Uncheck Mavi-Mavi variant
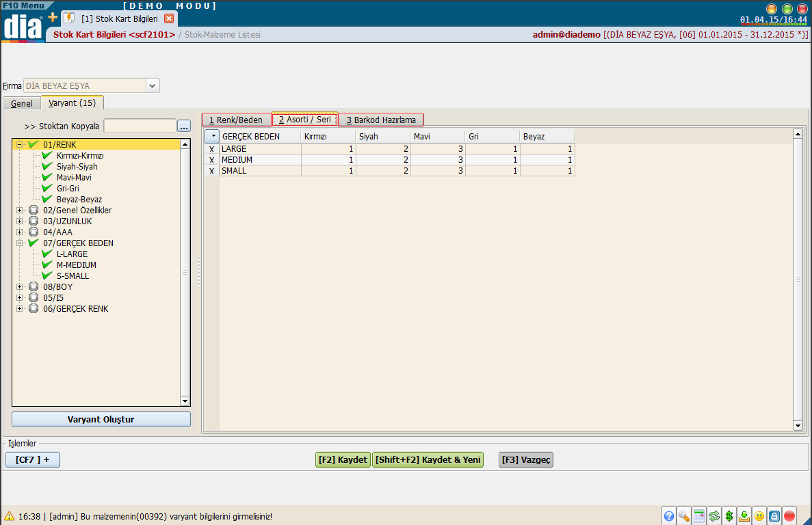 pyautogui.click(x=47, y=177)
